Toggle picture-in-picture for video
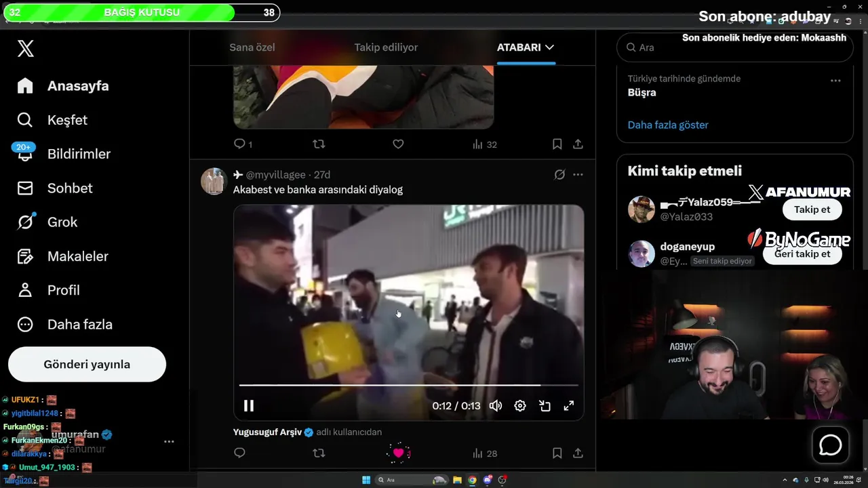The image size is (868, 488). (x=545, y=405)
